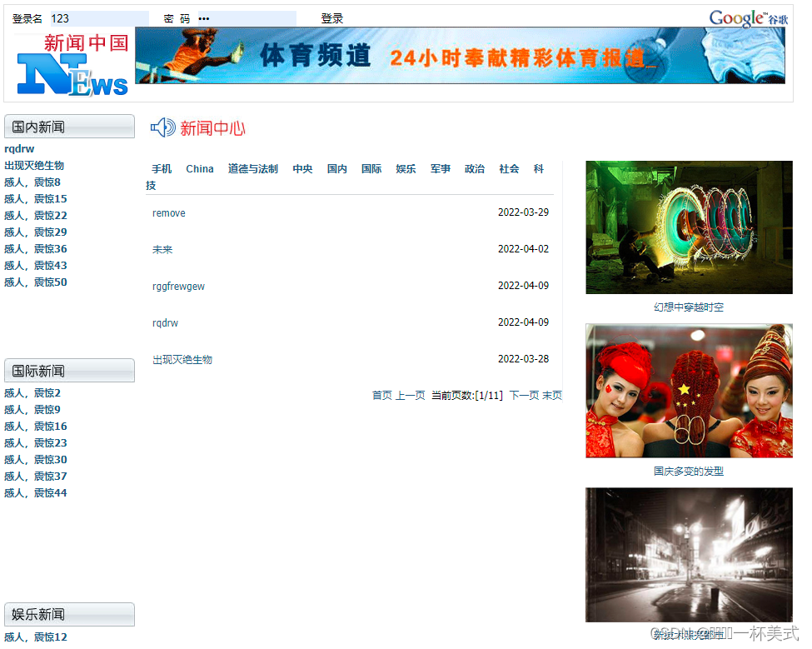This screenshot has width=812, height=649.
Task: Open sidebar item 感人，震惊15
Action: click(36, 199)
